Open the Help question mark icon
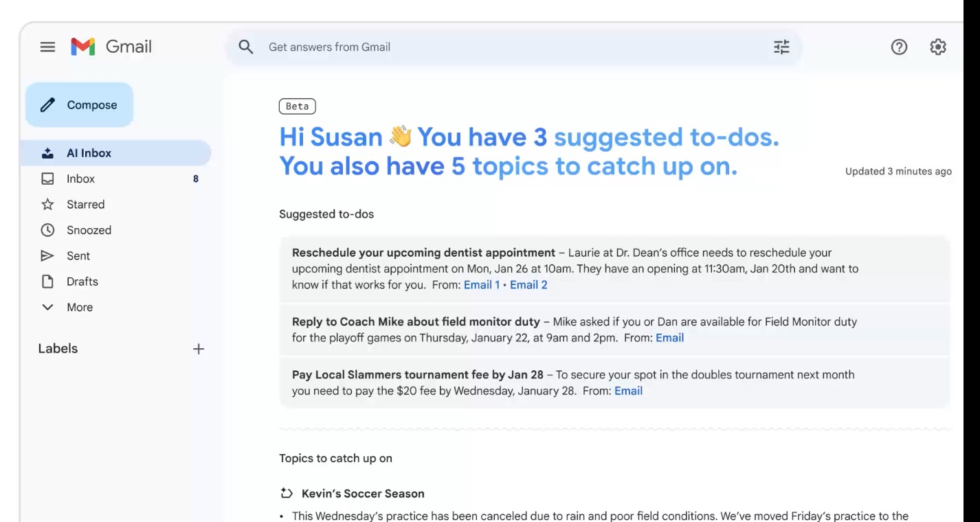The width and height of the screenshot is (980, 522). coord(899,47)
